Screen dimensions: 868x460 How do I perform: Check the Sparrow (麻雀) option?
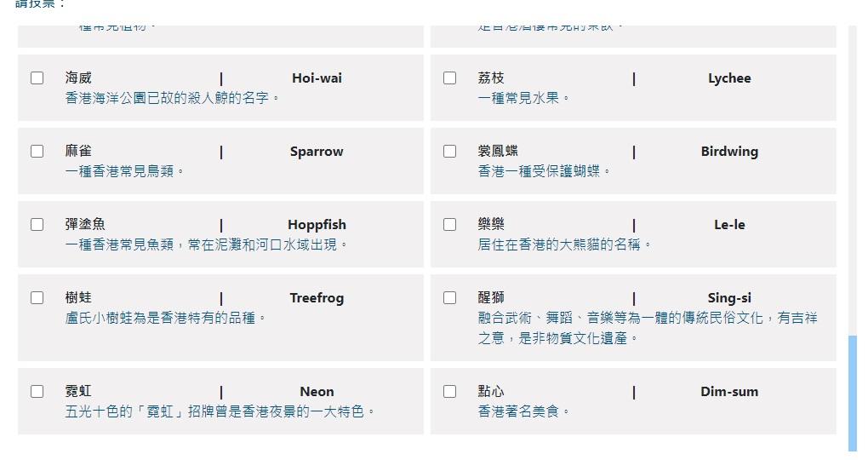(37, 152)
